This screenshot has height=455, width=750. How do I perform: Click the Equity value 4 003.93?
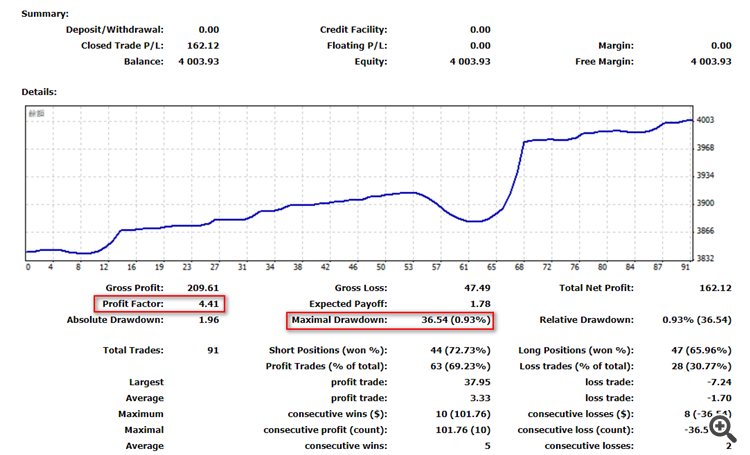(x=470, y=61)
